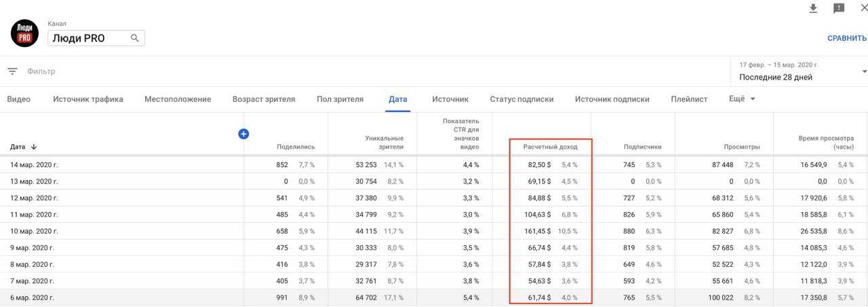Sort by the Поделились column

[x=296, y=147]
